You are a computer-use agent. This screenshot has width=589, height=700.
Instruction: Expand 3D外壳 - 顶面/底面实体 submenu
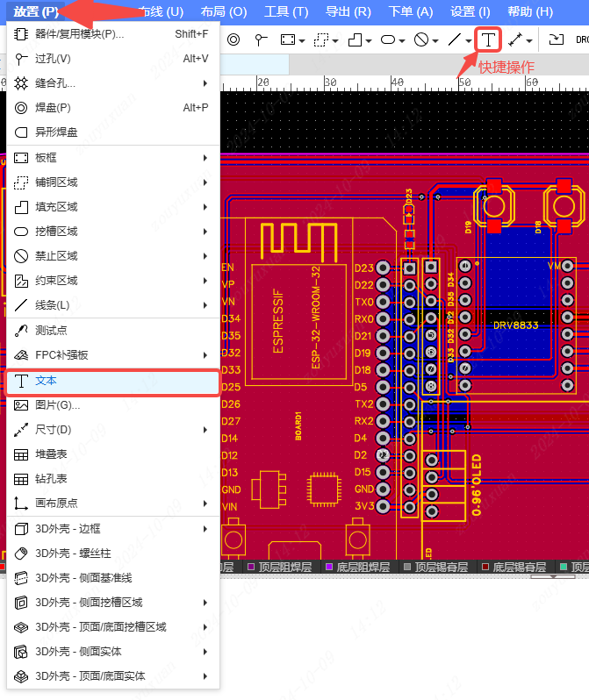pyautogui.click(x=113, y=676)
